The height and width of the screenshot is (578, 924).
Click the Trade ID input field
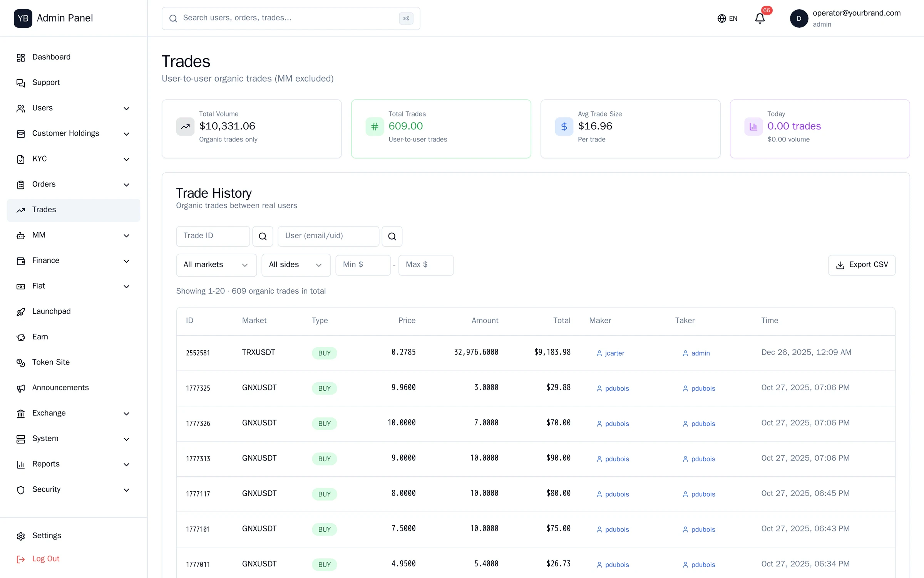[213, 236]
